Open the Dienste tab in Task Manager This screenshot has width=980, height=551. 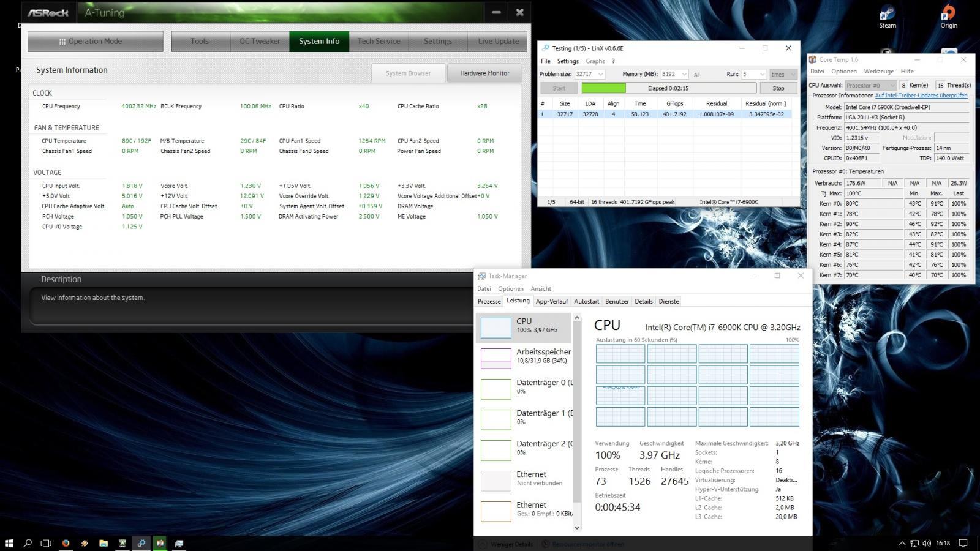(x=669, y=301)
